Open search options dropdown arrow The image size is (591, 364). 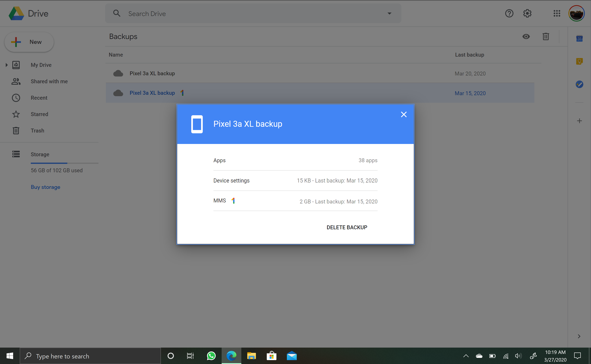pyautogui.click(x=389, y=14)
